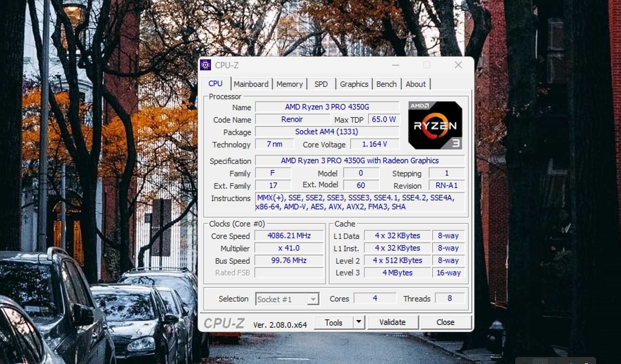Click the Technology value 7 nm

pos(275,144)
